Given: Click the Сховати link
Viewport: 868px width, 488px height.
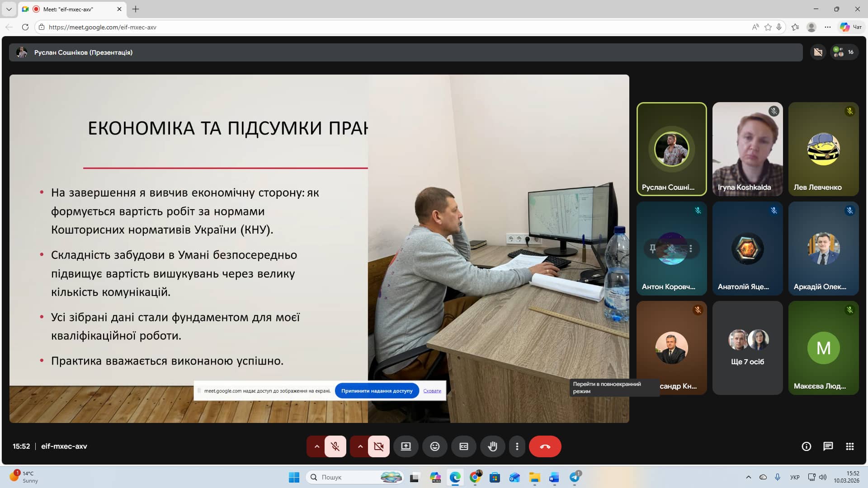Looking at the screenshot, I should click(432, 391).
